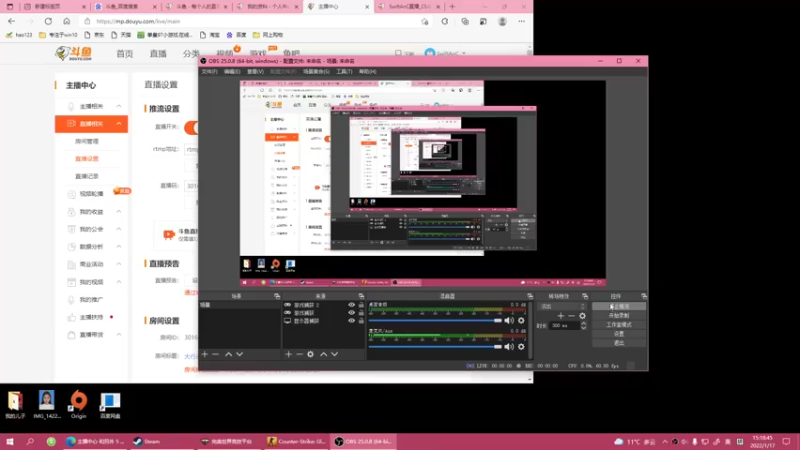Click the stop streaming button in Controls
This screenshot has height=450, width=800.
click(619, 306)
